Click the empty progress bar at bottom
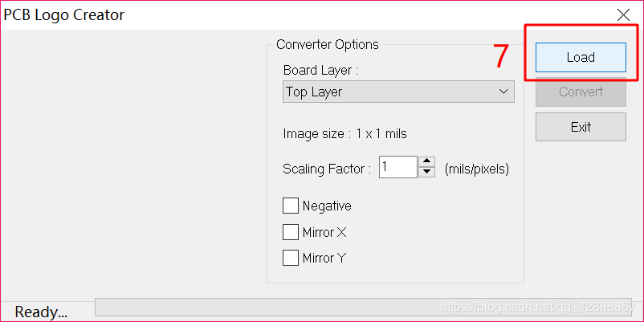 click(x=363, y=307)
